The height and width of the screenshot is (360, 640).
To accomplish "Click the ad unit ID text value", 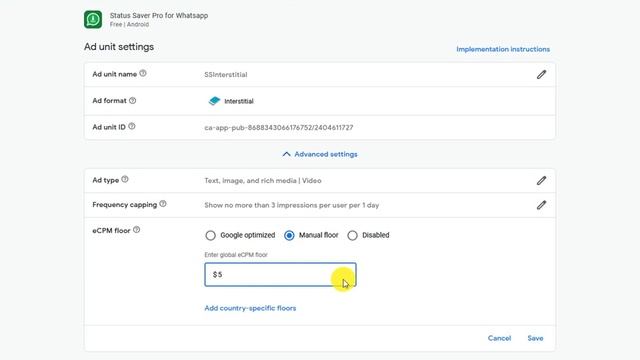I will pyautogui.click(x=279, y=128).
